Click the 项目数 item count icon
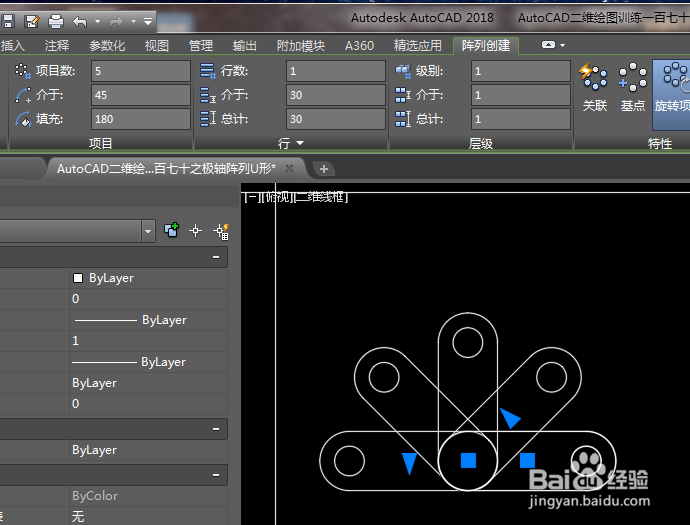 coord(23,70)
